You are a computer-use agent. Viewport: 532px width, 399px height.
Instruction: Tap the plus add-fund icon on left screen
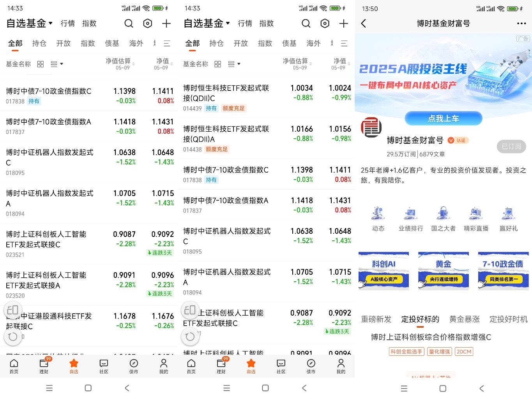click(166, 24)
